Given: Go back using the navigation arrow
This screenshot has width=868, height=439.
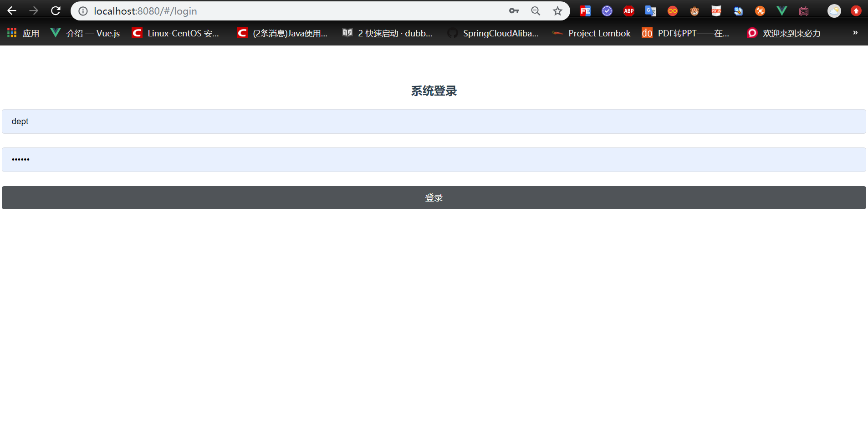Looking at the screenshot, I should pyautogui.click(x=12, y=10).
